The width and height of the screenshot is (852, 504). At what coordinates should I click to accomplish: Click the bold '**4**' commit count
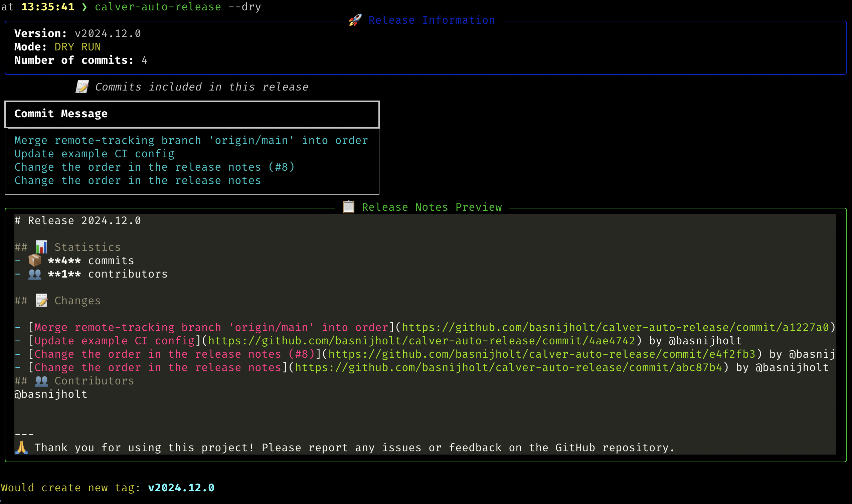[x=64, y=261]
